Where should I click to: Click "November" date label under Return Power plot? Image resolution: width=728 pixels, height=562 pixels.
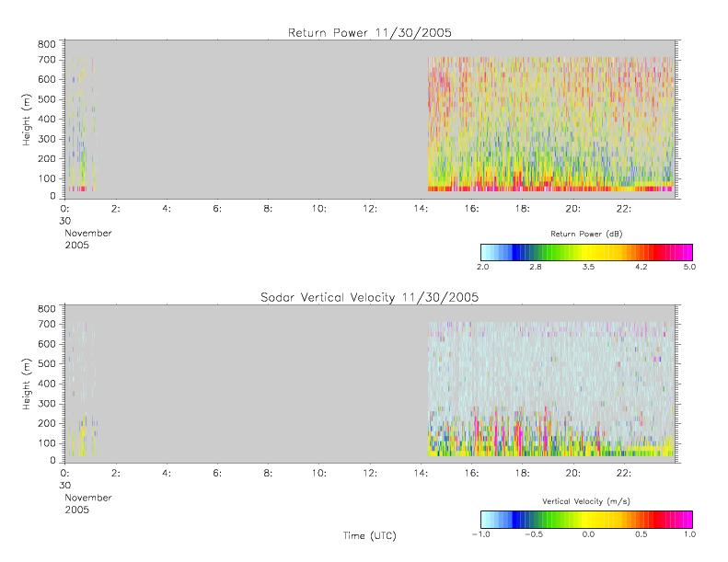(x=88, y=233)
